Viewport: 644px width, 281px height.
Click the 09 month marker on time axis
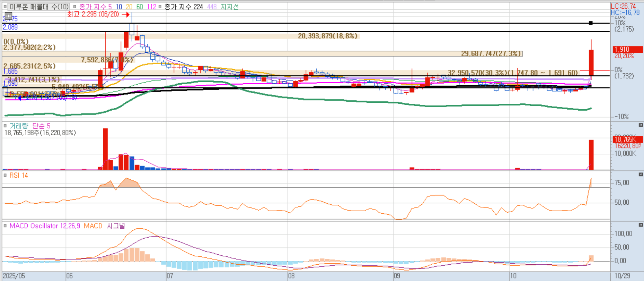[x=397, y=276]
